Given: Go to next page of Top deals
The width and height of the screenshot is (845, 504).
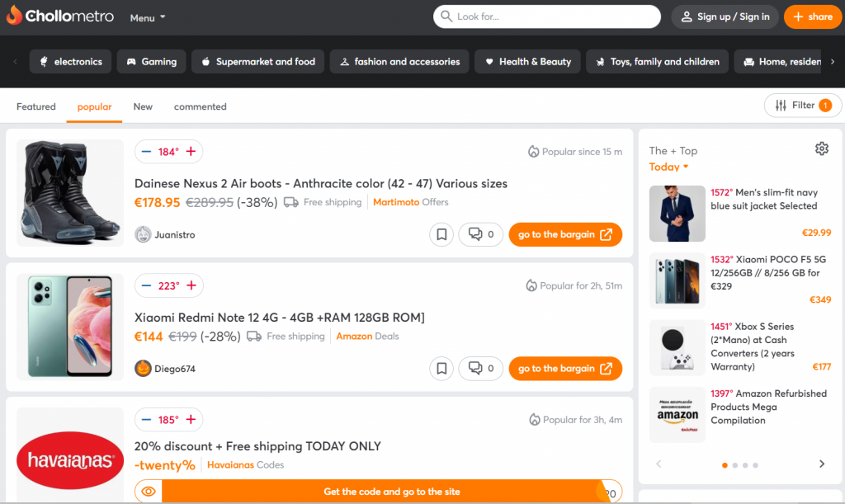Looking at the screenshot, I should click(822, 464).
